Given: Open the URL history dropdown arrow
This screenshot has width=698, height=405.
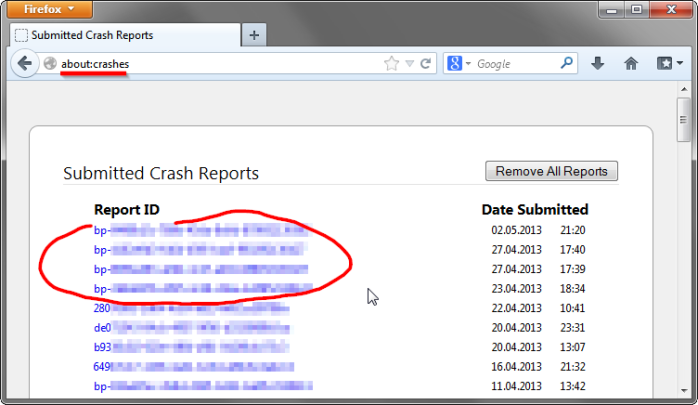Looking at the screenshot, I should pyautogui.click(x=410, y=64).
